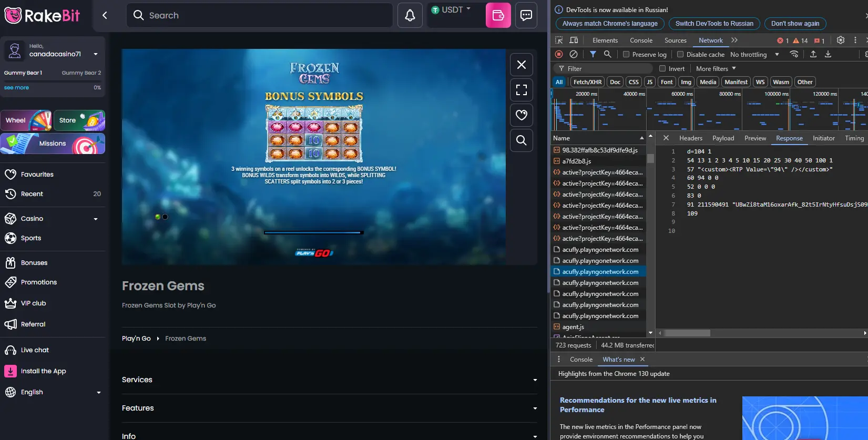
Task: Open DevTools settings gear
Action: (841, 40)
